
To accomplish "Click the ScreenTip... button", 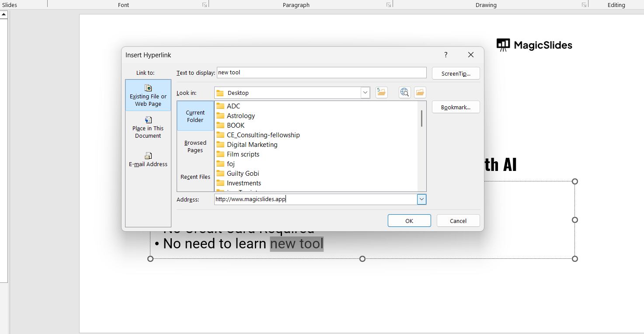I will [456, 73].
